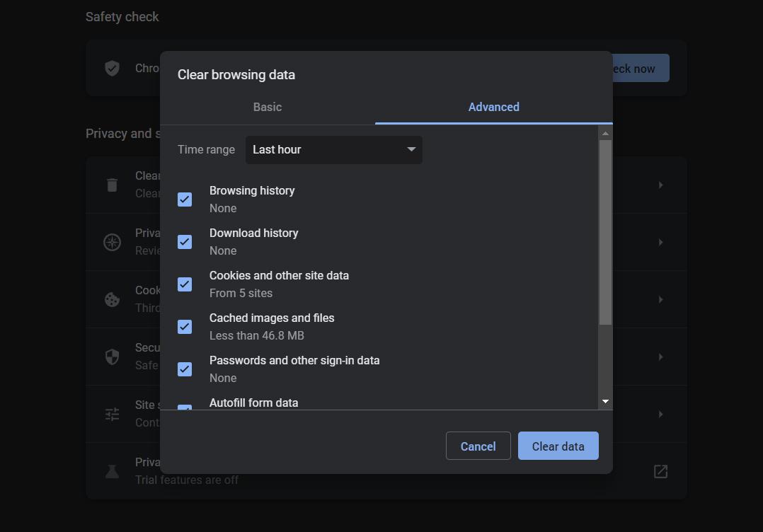Uncheck the Browsing history checkbox

pyautogui.click(x=185, y=199)
